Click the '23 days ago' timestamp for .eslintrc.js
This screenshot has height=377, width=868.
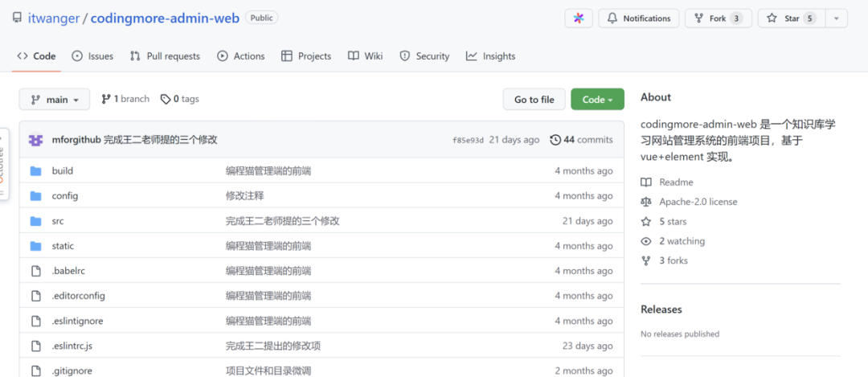588,346
